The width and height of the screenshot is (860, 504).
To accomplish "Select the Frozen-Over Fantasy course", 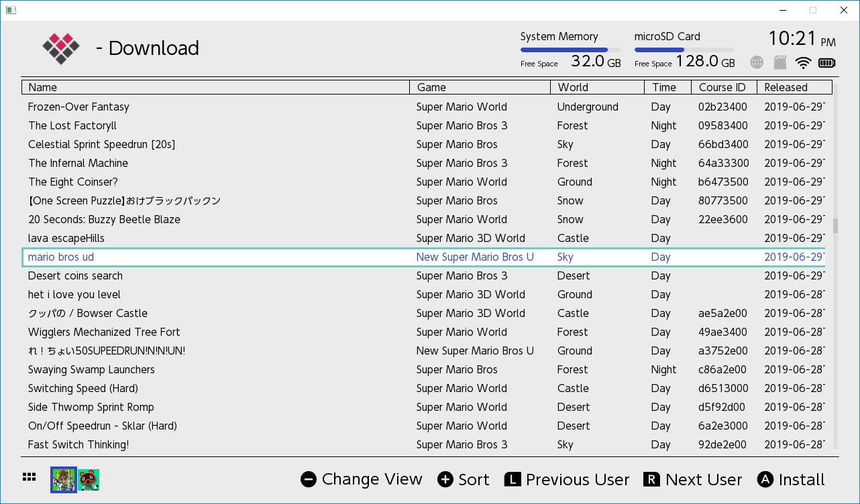I will tap(423, 107).
